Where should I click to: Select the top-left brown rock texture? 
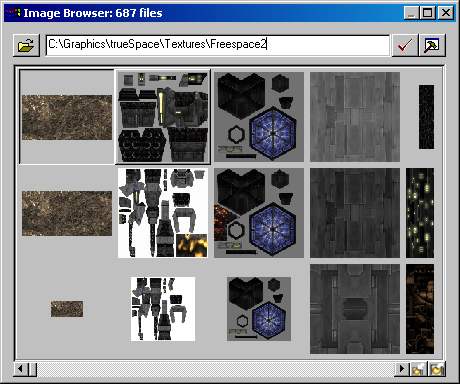(67, 117)
